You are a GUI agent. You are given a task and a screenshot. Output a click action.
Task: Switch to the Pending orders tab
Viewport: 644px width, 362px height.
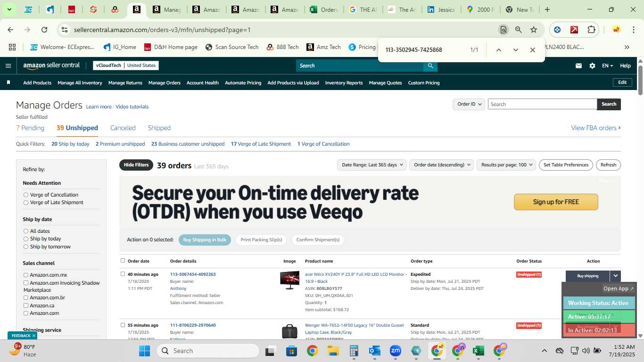[30, 128]
